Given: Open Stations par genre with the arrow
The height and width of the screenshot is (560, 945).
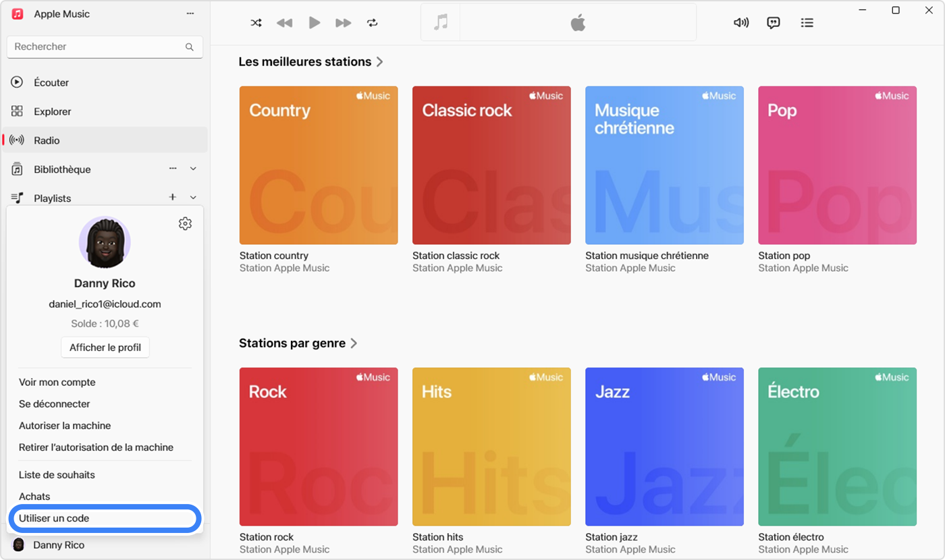Looking at the screenshot, I should pyautogui.click(x=354, y=343).
